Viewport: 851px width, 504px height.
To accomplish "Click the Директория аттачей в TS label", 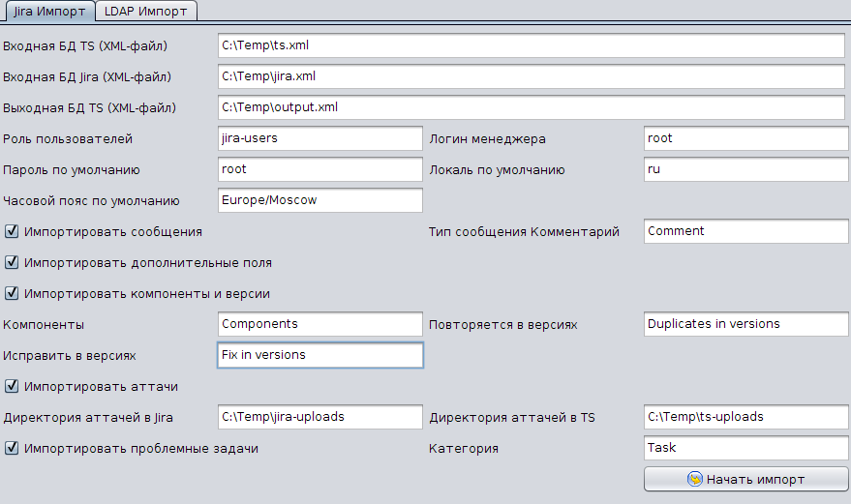I will [x=512, y=417].
